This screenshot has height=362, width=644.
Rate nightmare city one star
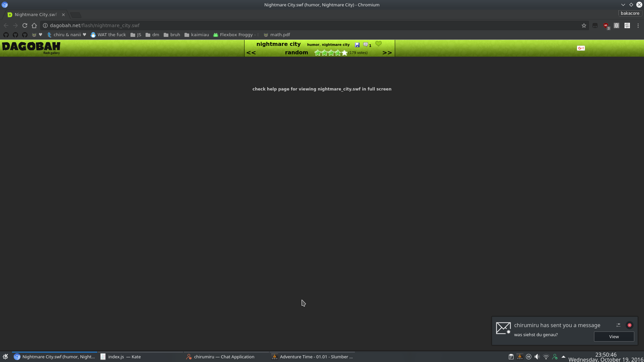coord(318,53)
